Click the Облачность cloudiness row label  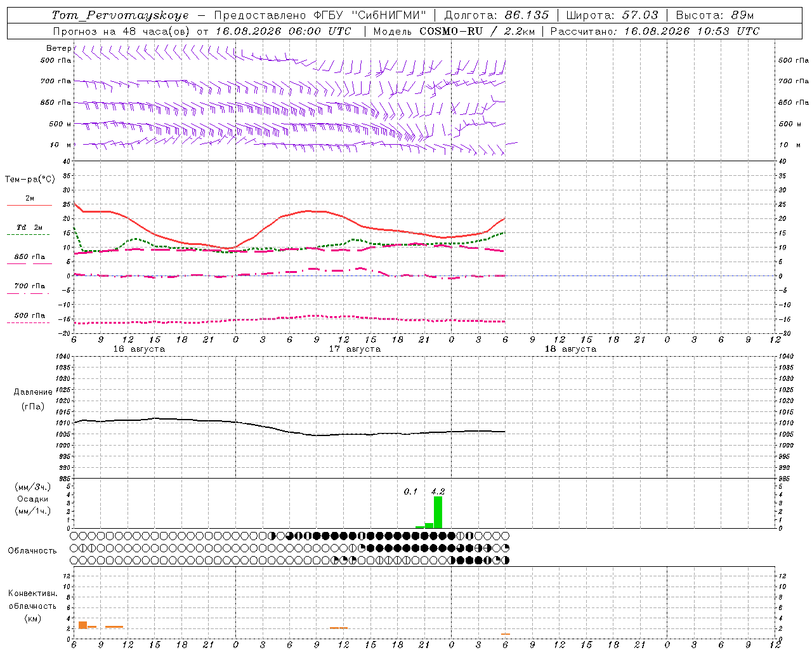click(x=32, y=550)
